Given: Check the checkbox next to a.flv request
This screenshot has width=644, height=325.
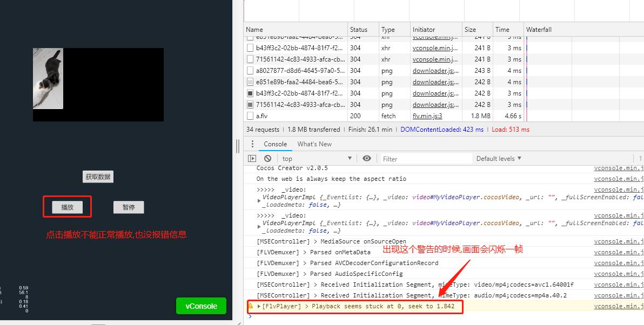Looking at the screenshot, I should click(250, 116).
